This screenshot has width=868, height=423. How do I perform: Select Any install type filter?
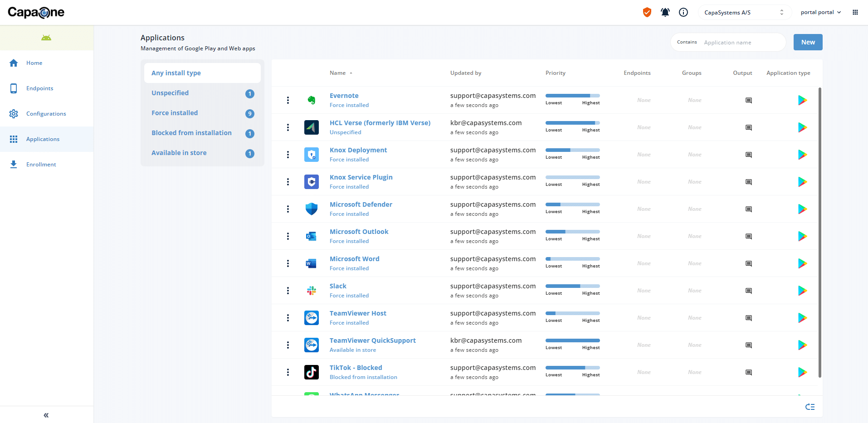(202, 73)
